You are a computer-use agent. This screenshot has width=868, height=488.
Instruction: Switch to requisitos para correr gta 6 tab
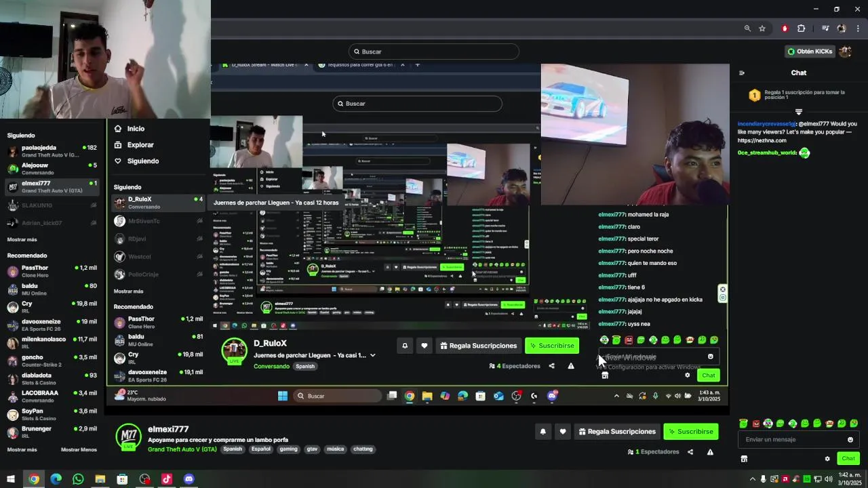361,65
